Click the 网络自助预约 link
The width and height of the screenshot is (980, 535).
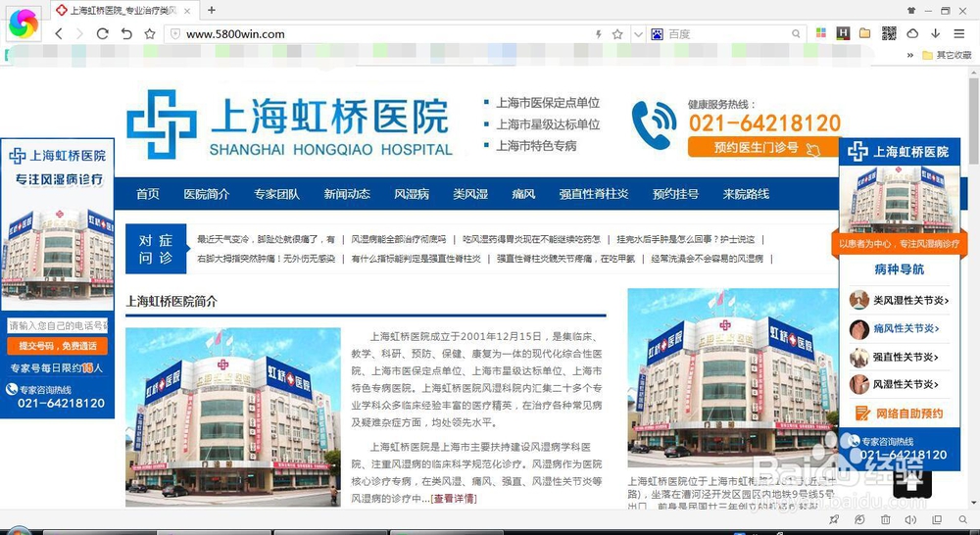pyautogui.click(x=900, y=413)
